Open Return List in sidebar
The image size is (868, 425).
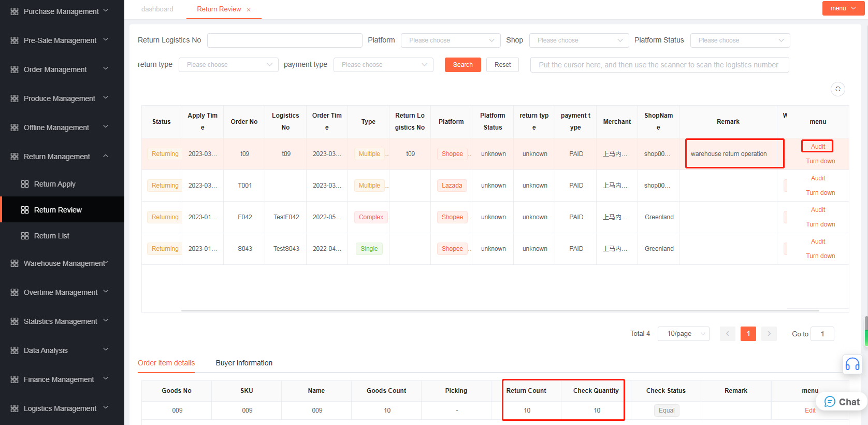coord(62,236)
